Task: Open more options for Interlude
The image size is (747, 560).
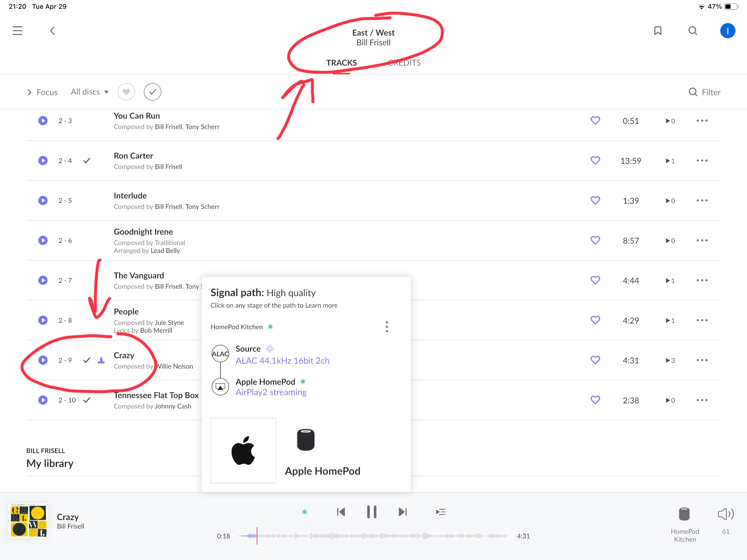Action: tap(702, 200)
